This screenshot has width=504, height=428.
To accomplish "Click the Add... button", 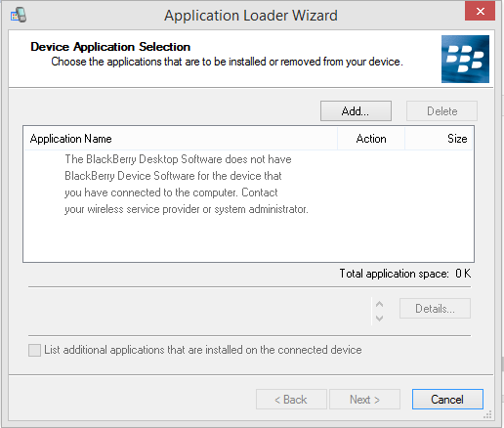I will click(x=356, y=111).
